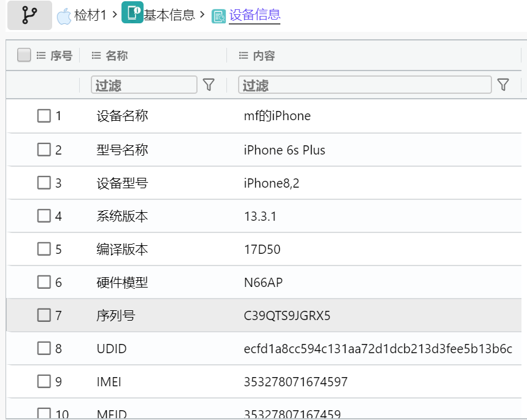Sort by the 序号 column header
Image resolution: width=527 pixels, height=420 pixels.
pyautogui.click(x=61, y=55)
